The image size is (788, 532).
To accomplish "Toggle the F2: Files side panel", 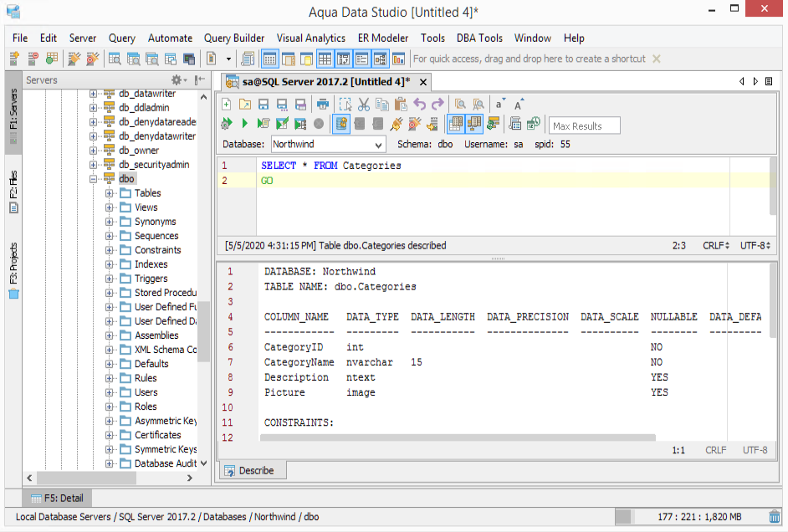I will (x=13, y=192).
